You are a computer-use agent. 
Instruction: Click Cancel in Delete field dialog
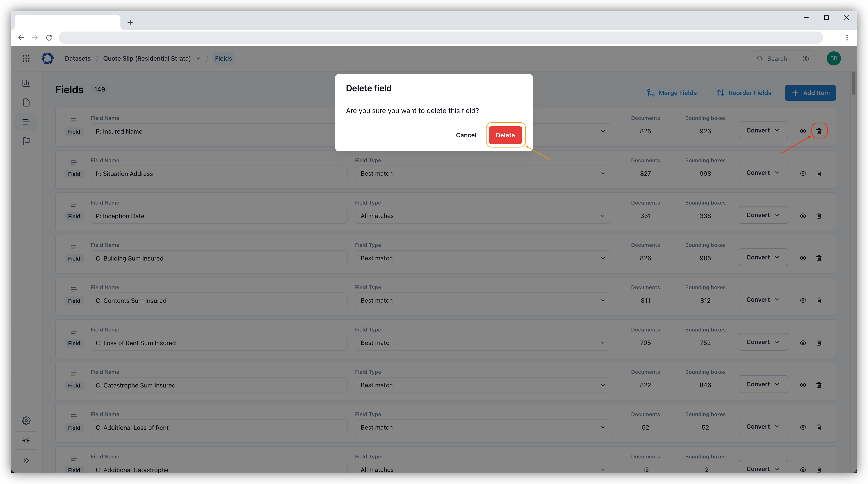click(466, 135)
